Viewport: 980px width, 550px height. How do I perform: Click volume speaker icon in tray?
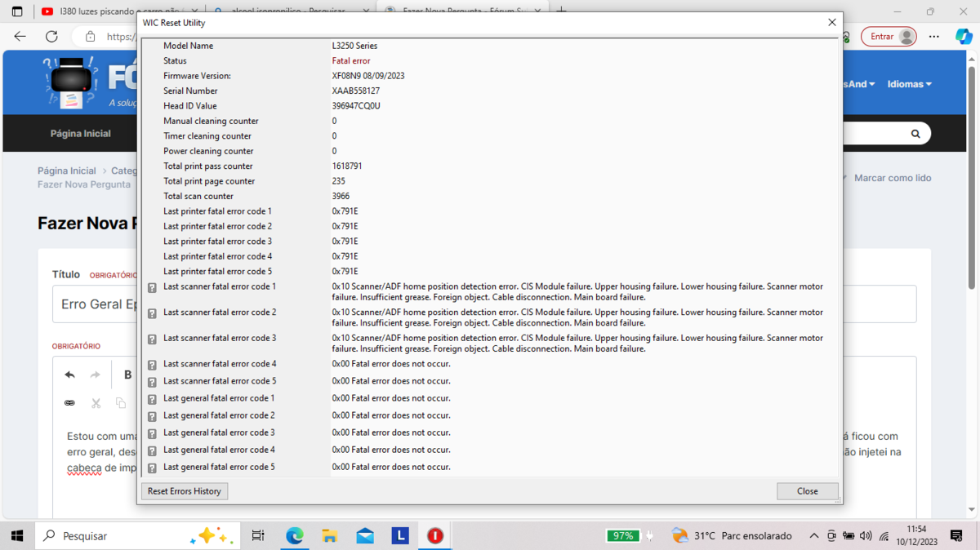tap(866, 536)
